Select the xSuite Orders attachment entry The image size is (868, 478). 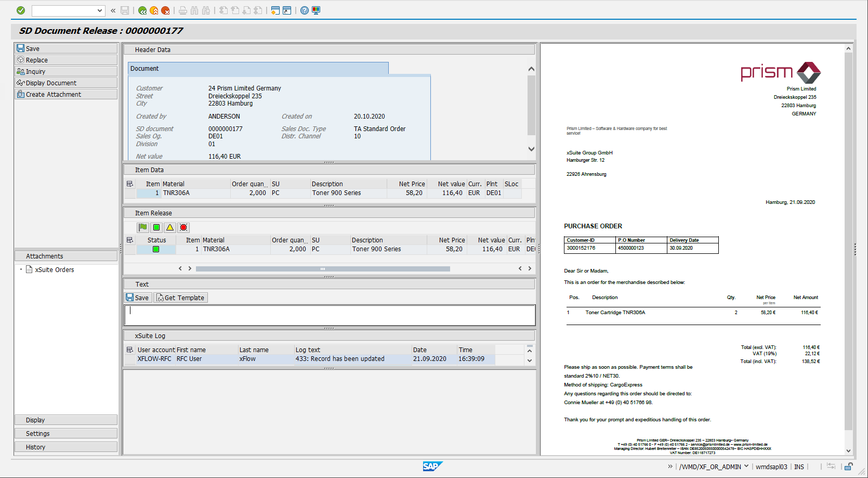[54, 269]
